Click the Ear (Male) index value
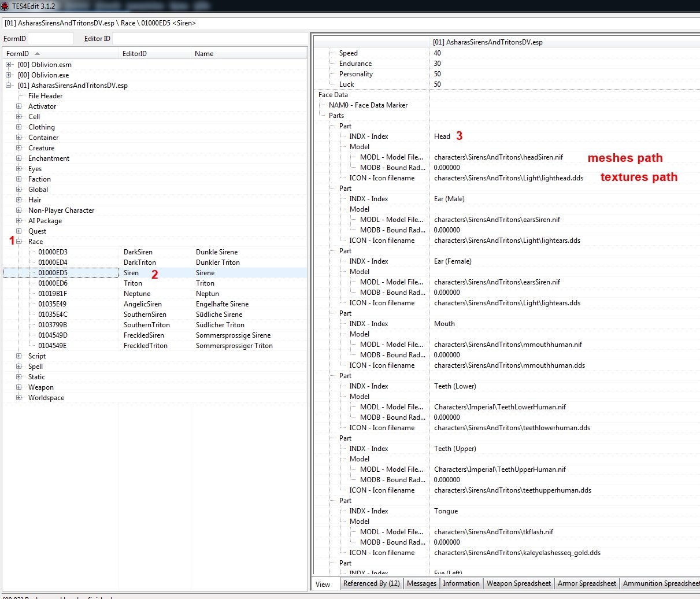 pos(449,199)
